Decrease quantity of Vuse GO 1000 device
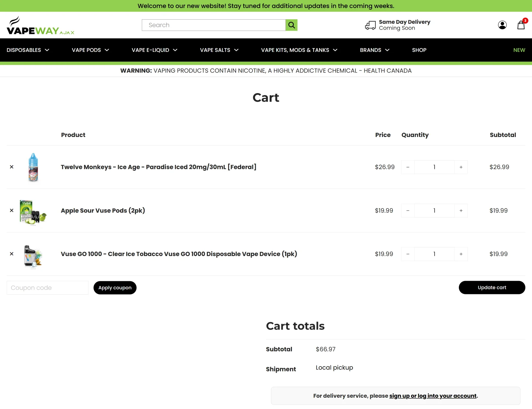Viewport: 532px width, 409px height. pos(408,254)
